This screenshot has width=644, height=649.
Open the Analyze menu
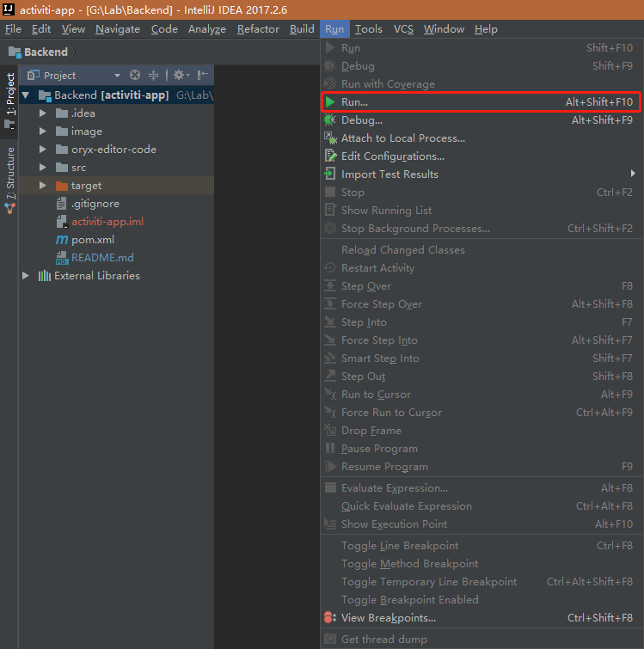(207, 29)
